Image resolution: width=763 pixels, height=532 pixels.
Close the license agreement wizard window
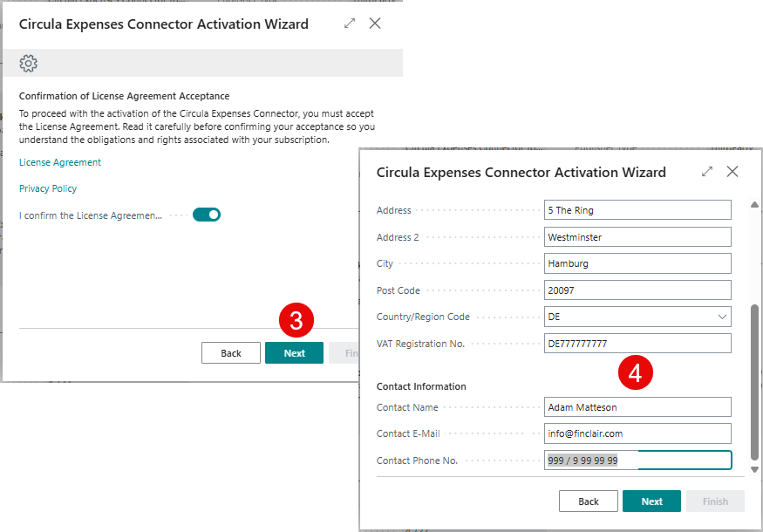tap(375, 24)
